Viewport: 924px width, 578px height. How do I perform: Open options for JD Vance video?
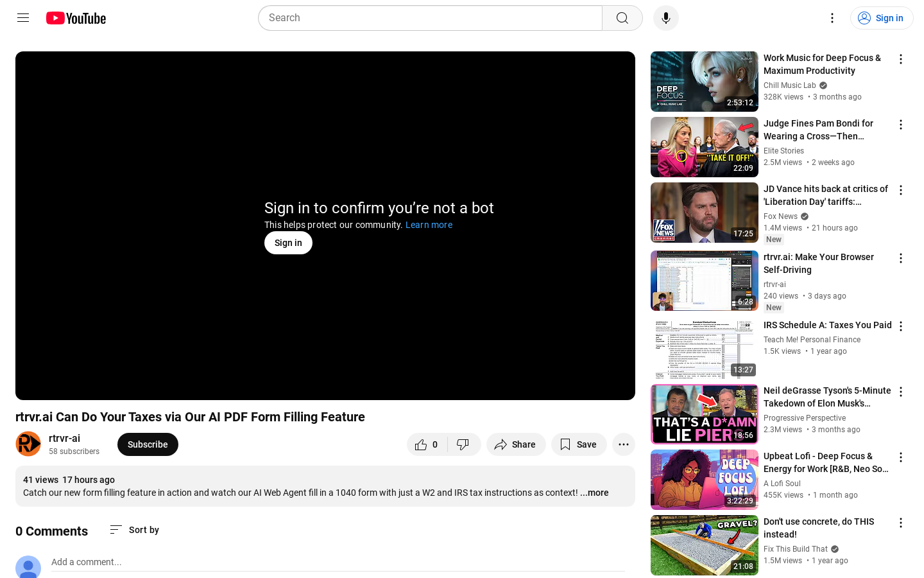(x=901, y=190)
